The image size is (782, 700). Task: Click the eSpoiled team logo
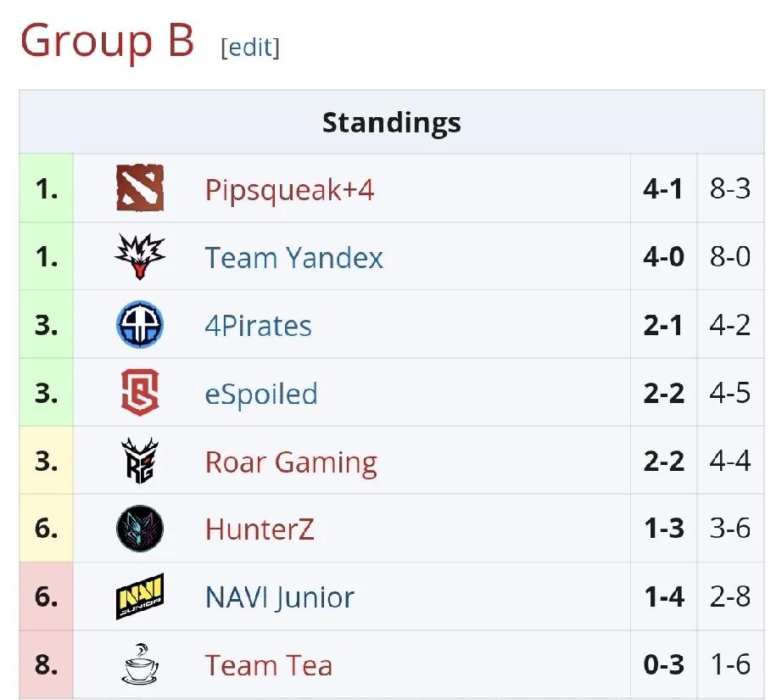[140, 394]
